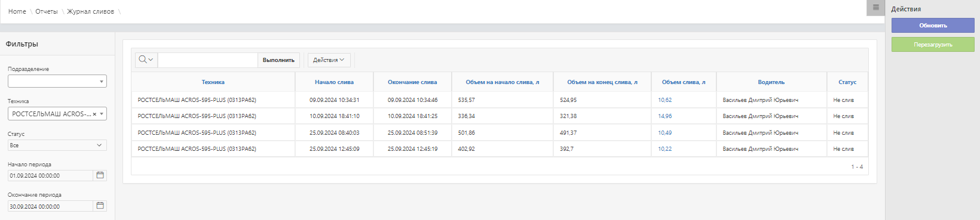Open the Техника dropdown arrow

click(x=102, y=114)
